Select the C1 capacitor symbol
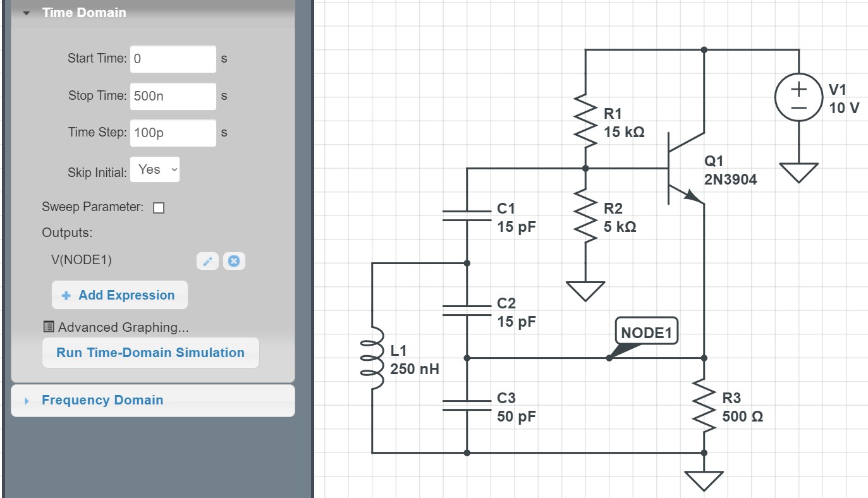This screenshot has height=498, width=868. 467,216
